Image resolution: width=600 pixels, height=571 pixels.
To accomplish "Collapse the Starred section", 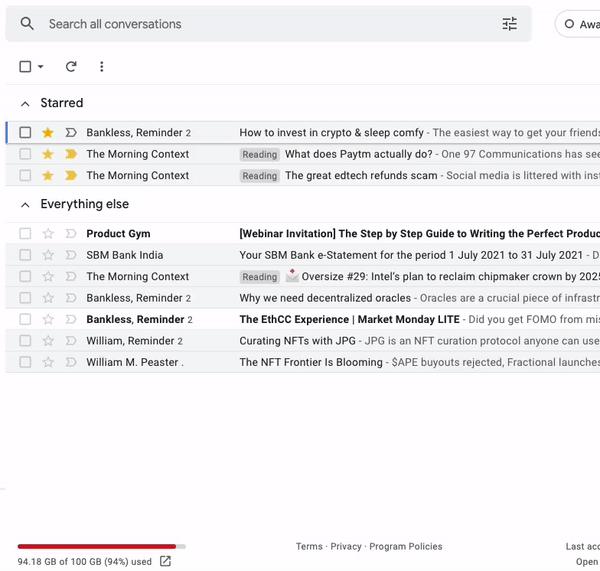I will [x=25, y=104].
